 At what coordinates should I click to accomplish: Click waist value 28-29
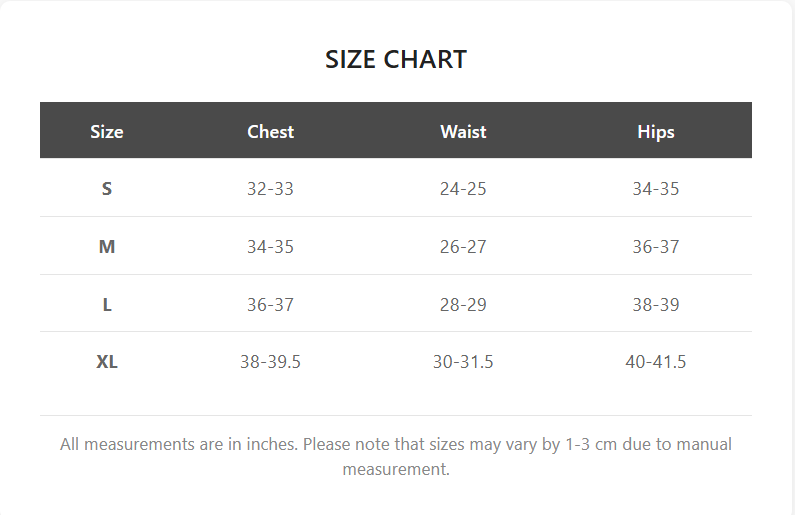(x=463, y=304)
